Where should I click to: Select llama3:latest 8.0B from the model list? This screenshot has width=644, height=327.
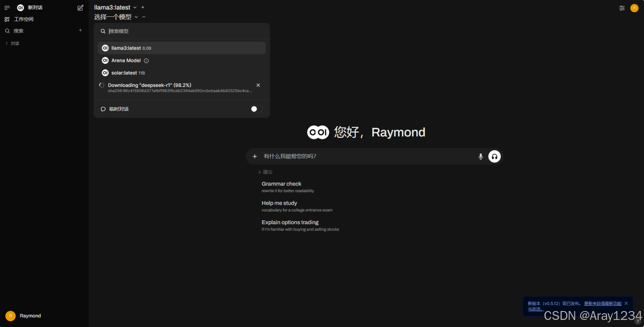click(182, 48)
